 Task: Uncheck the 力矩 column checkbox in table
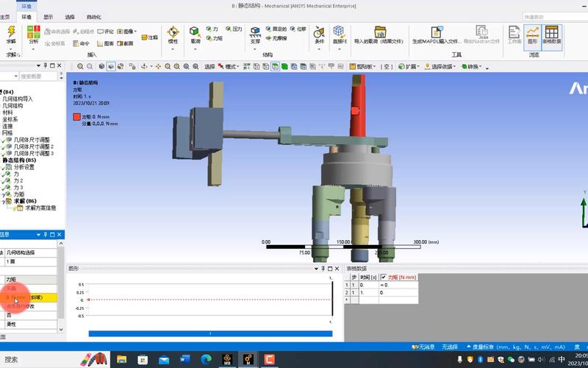(383, 277)
